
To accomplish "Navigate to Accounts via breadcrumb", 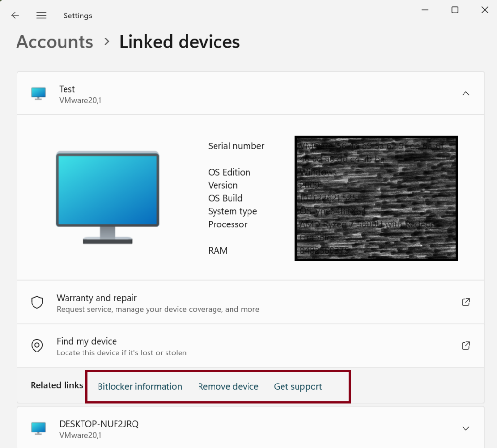I will click(54, 42).
